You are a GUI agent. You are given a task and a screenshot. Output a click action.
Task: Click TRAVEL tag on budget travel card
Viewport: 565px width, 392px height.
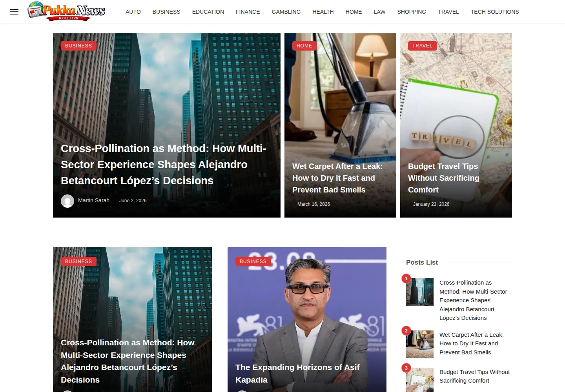pos(422,46)
